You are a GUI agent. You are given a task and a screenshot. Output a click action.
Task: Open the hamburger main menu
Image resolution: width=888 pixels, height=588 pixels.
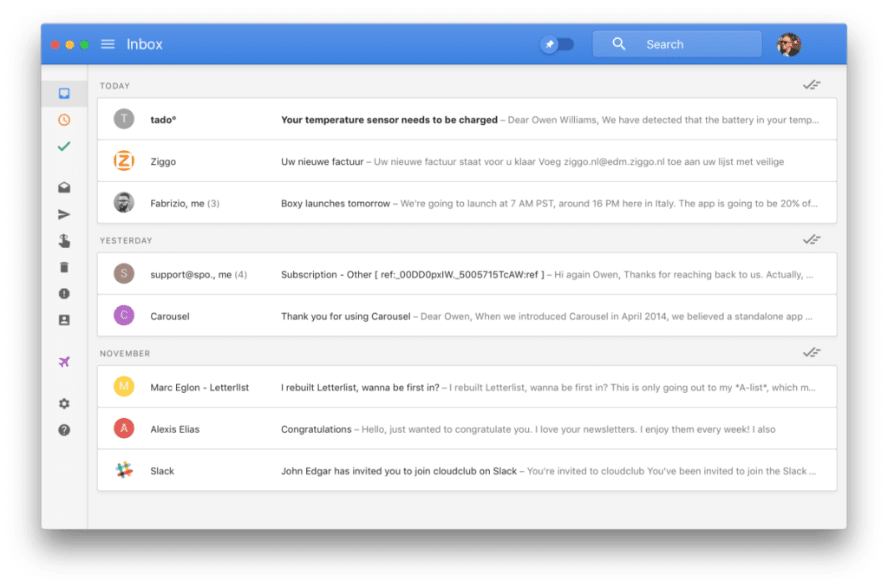(x=108, y=44)
